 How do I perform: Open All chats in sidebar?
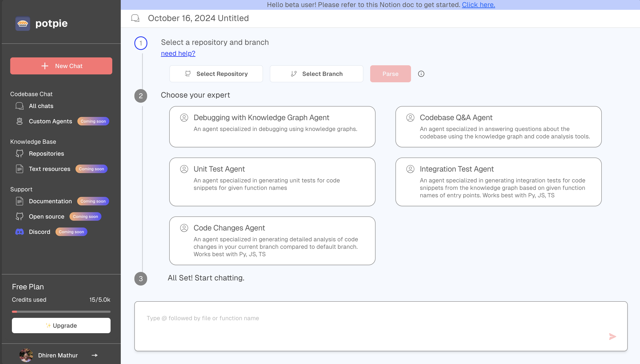(41, 106)
